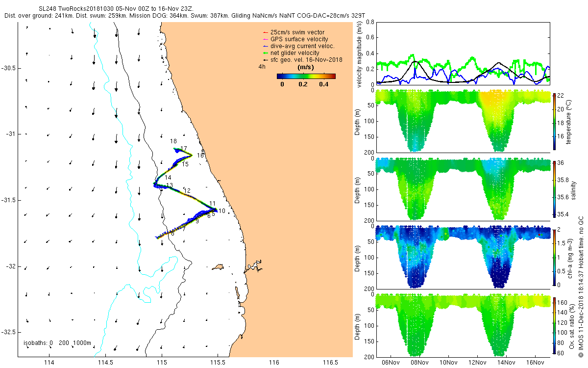The width and height of the screenshot is (588, 368).
Task: Click day marker '10' on the glider track
Action: tap(222, 211)
